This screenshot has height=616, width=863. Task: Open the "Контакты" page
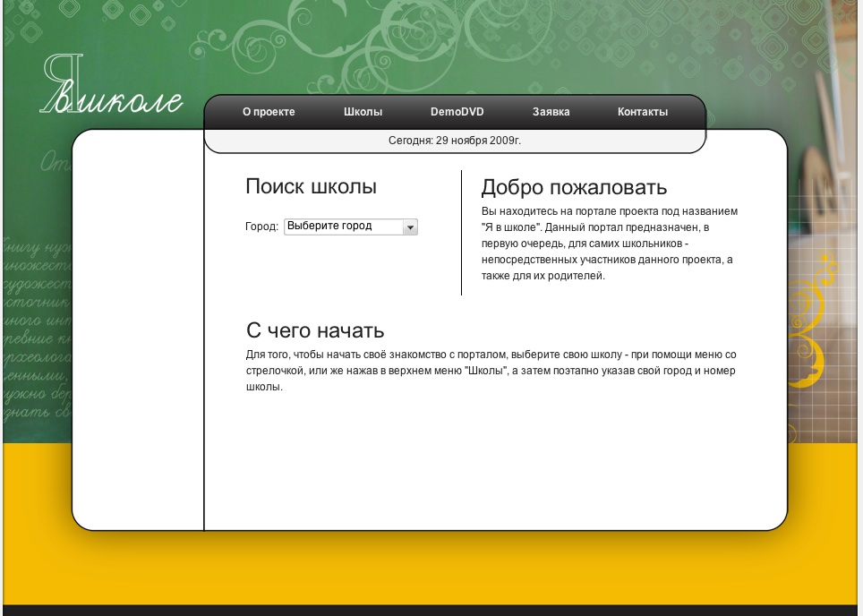point(642,112)
